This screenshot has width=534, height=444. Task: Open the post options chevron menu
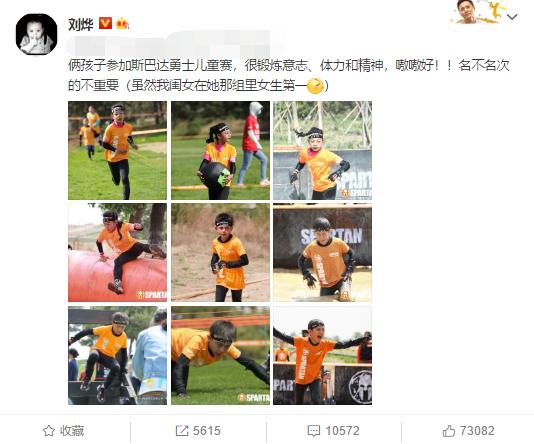coord(512,16)
